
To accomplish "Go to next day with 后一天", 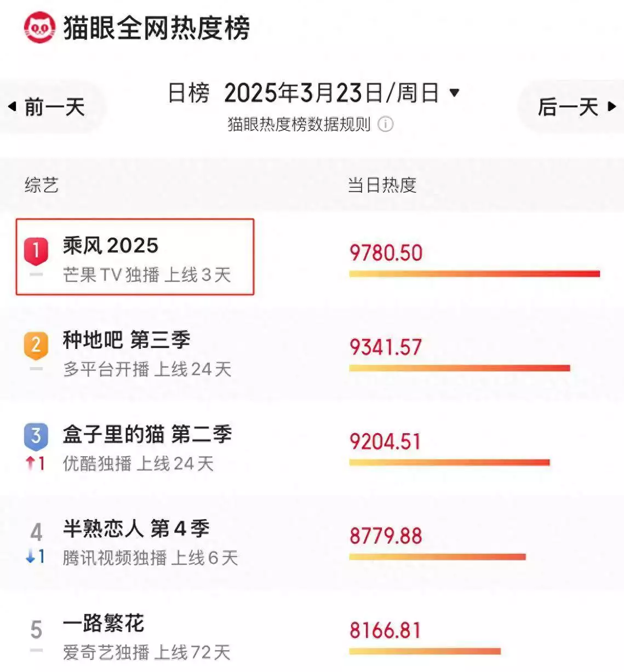I will 575,107.
